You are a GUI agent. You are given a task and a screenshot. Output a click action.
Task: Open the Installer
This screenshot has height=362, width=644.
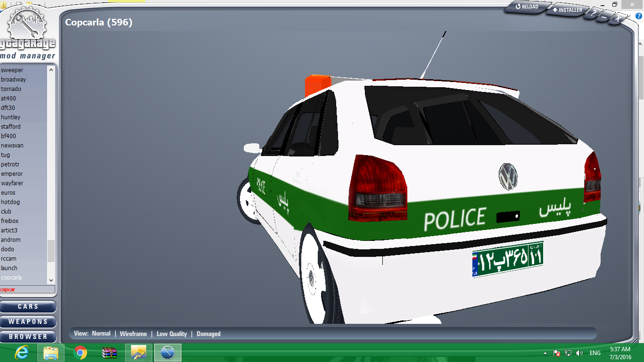click(x=567, y=10)
